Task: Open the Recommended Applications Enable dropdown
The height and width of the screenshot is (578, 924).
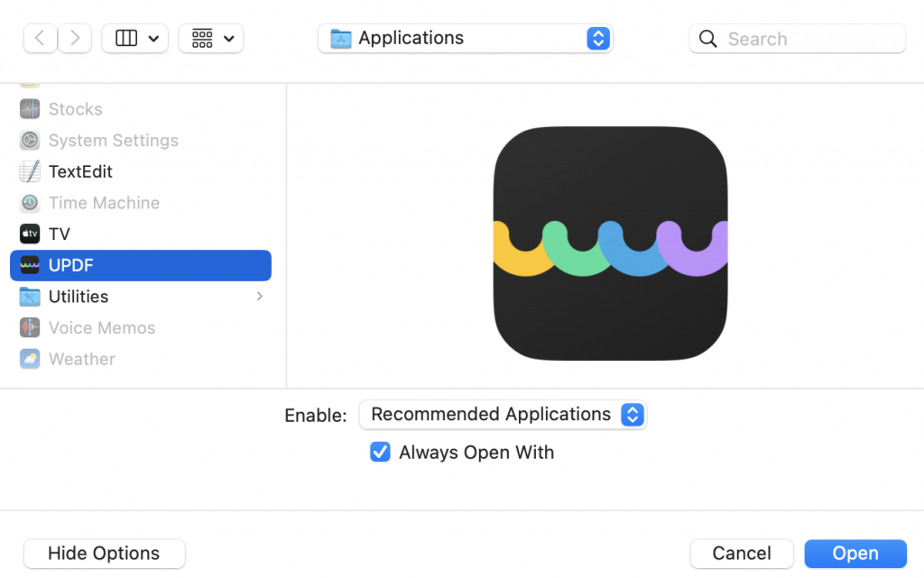Action: pyautogui.click(x=503, y=415)
